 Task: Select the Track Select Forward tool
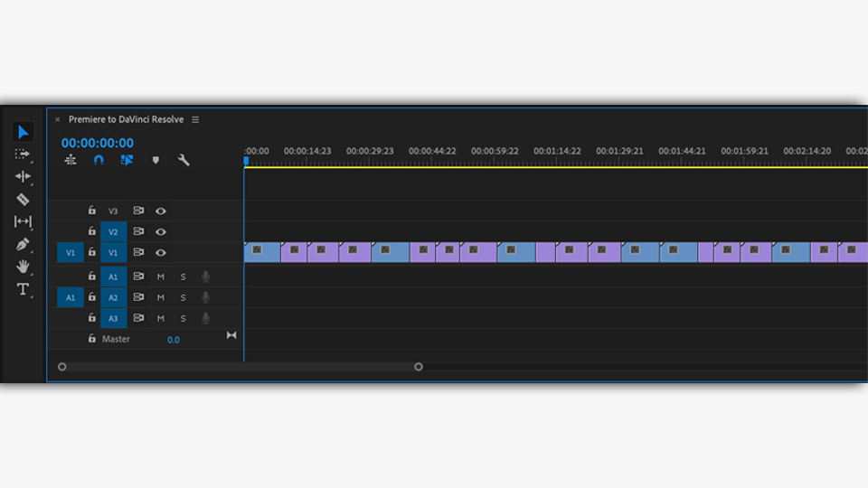point(23,155)
